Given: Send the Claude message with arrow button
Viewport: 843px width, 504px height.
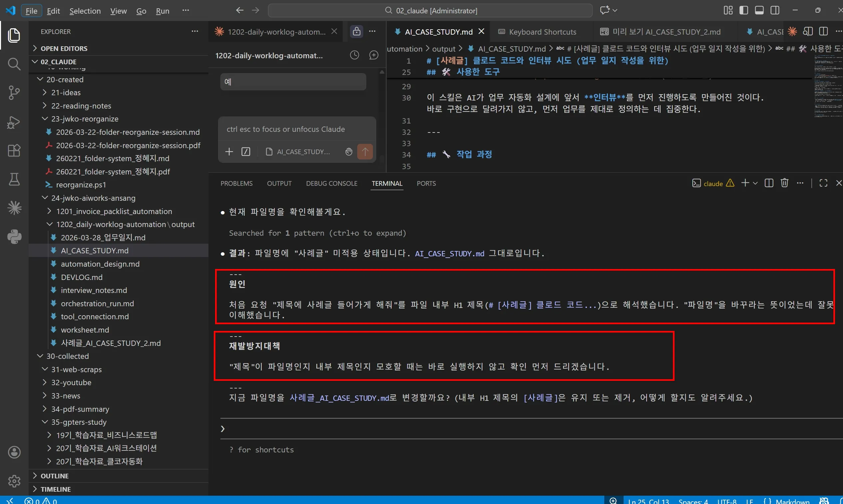Looking at the screenshot, I should click(x=365, y=151).
